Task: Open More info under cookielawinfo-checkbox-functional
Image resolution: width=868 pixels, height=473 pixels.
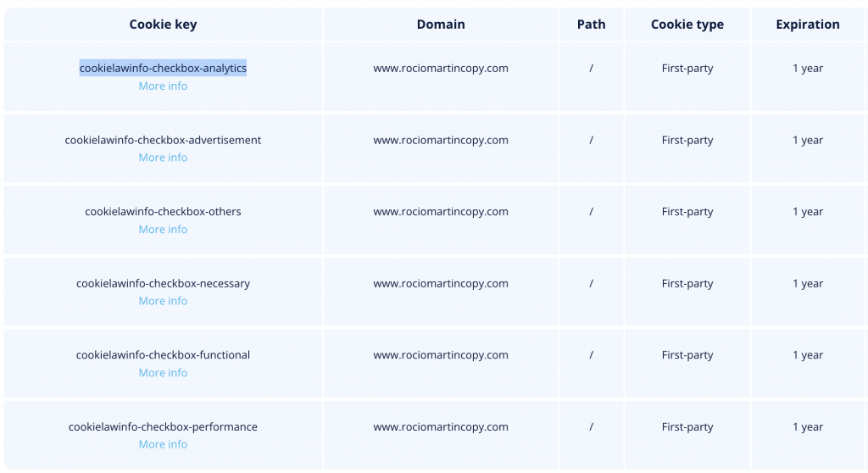Action: pyautogui.click(x=163, y=373)
